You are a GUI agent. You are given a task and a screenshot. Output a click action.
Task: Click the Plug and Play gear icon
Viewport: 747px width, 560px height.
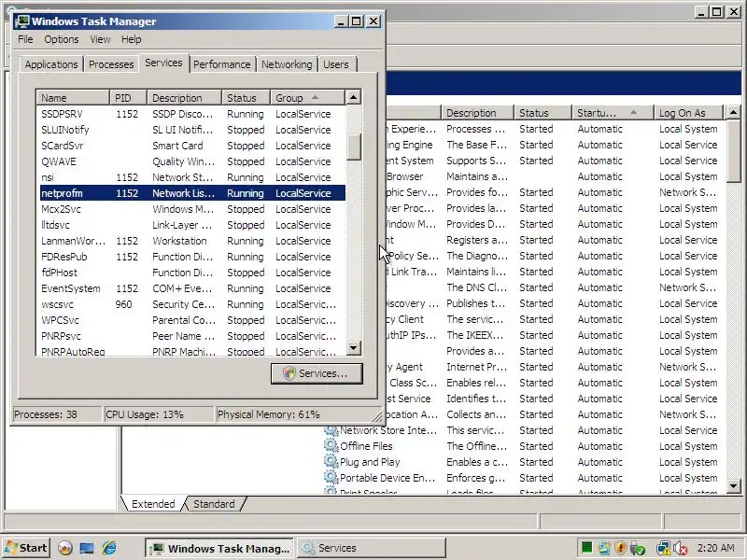[x=331, y=461]
